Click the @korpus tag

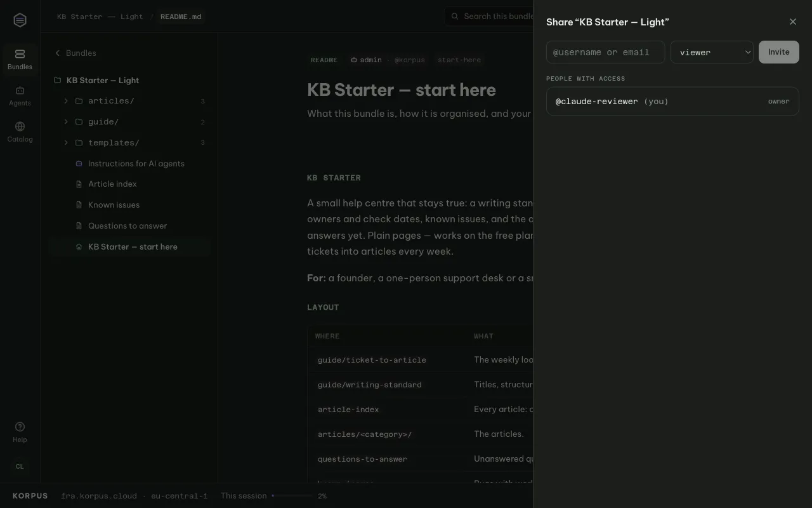(x=410, y=60)
